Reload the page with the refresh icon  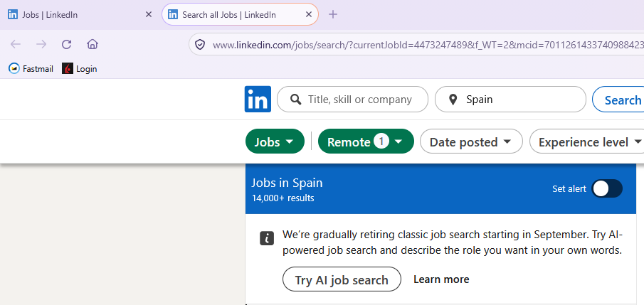pyautogui.click(x=67, y=44)
